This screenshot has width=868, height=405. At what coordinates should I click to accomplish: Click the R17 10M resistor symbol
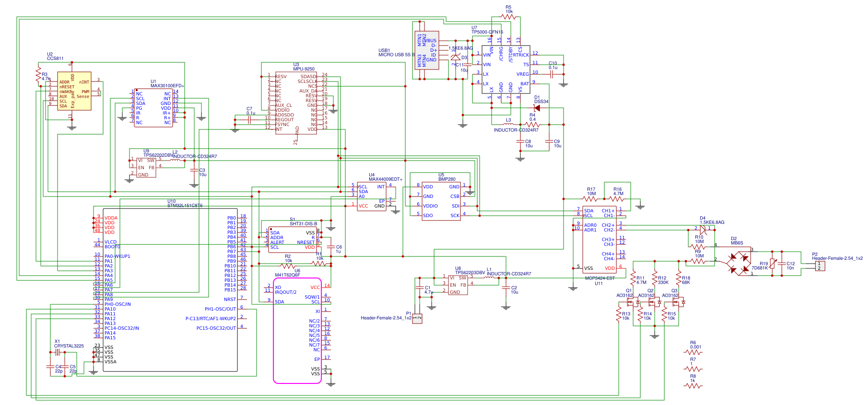pyautogui.click(x=590, y=199)
